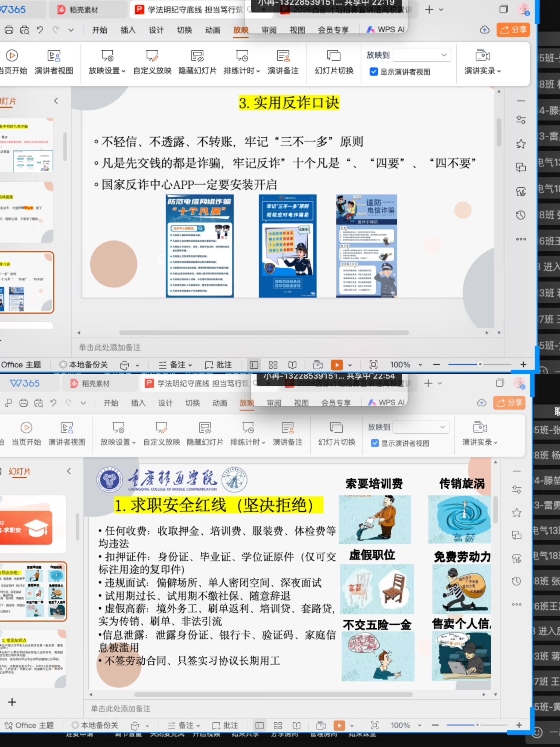
Task: Switch to 切换 tab in lower window
Action: coord(192,403)
